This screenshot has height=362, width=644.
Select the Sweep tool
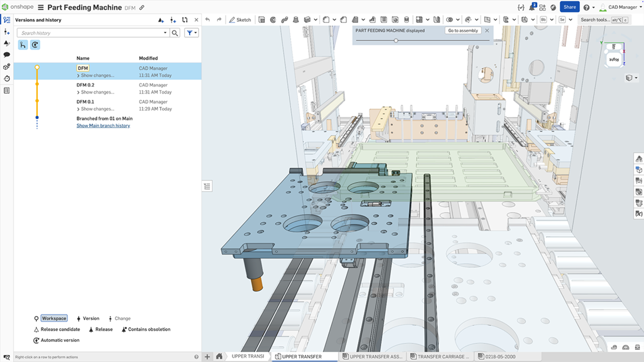(285, 19)
